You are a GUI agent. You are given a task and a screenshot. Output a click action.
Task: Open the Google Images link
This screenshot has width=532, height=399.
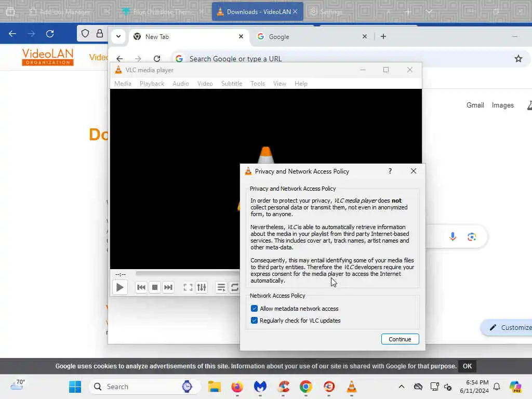(502, 105)
